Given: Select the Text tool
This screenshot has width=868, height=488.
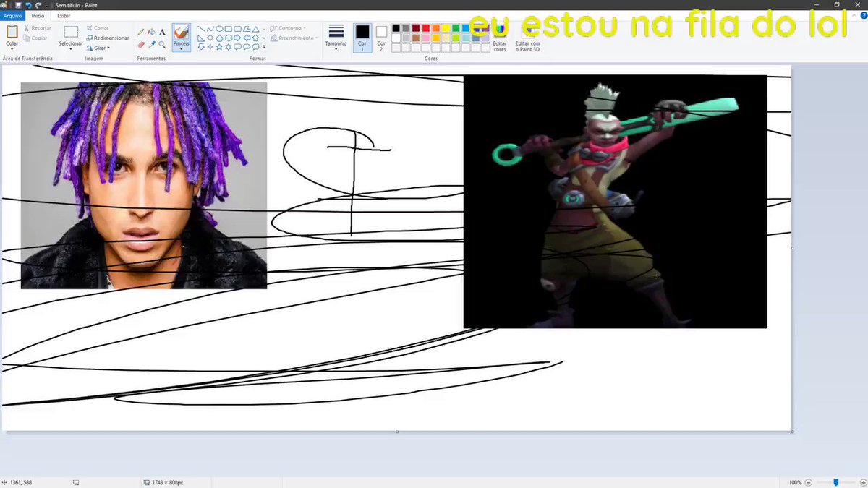Looking at the screenshot, I should pyautogui.click(x=162, y=32).
